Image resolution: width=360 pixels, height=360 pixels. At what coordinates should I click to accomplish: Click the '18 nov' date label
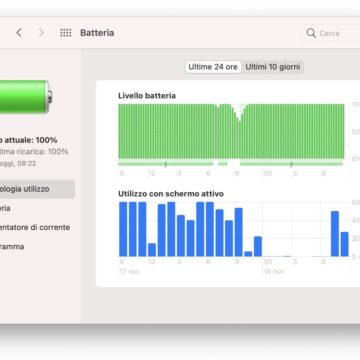tap(274, 272)
